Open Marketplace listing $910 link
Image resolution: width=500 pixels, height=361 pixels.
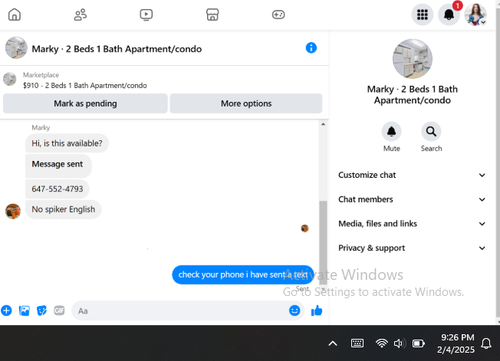(x=85, y=85)
